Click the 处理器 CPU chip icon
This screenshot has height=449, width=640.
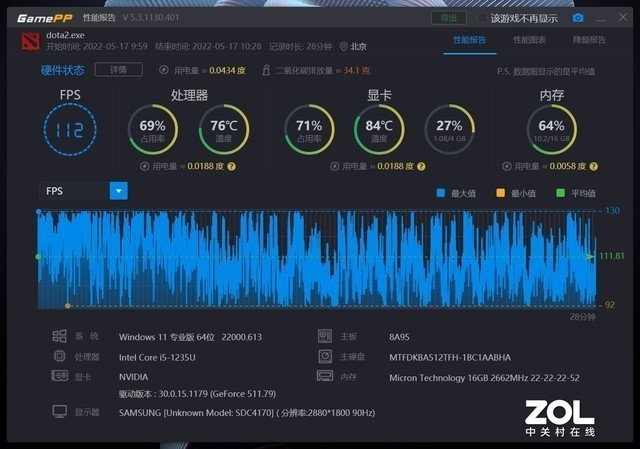(59, 356)
